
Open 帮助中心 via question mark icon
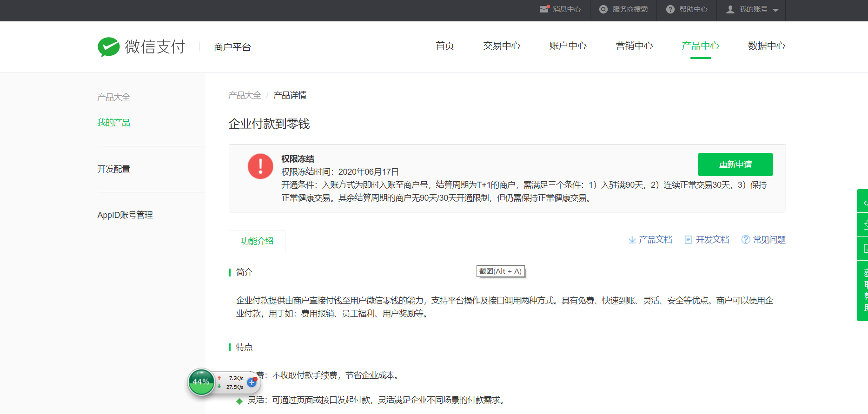(x=670, y=9)
